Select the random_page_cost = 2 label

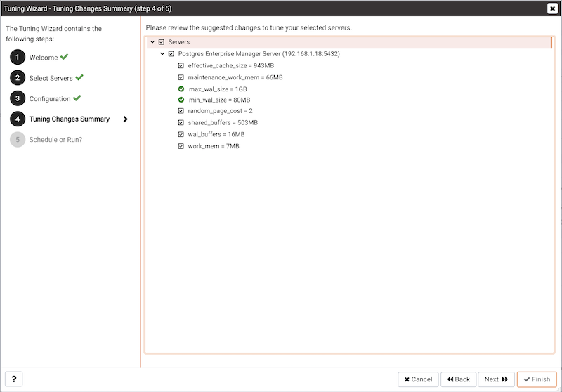tap(220, 111)
